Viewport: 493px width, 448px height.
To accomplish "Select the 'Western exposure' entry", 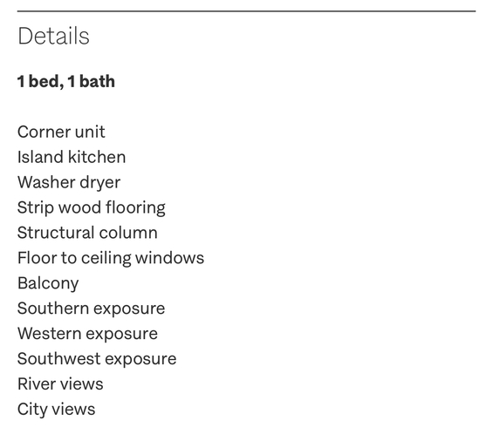I will [x=87, y=334].
